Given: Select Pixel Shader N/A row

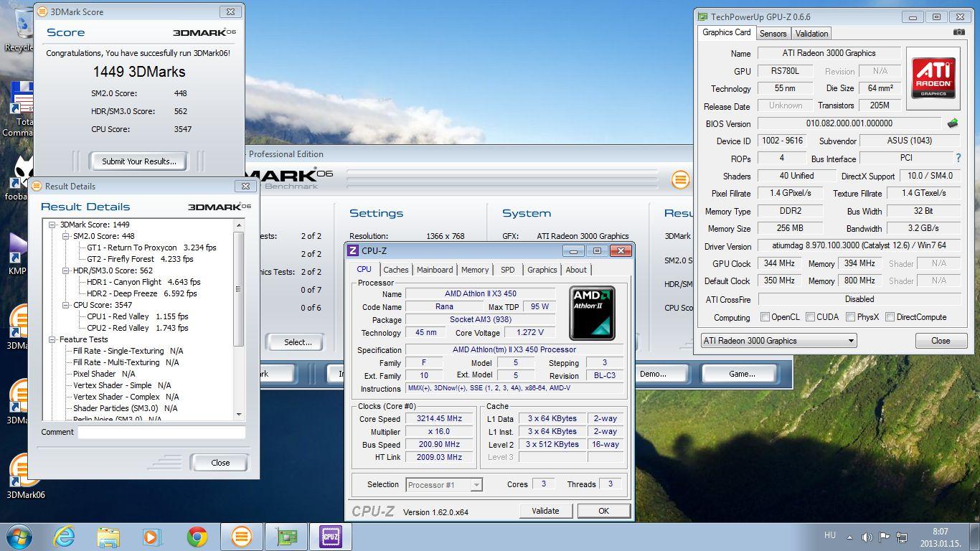Looking at the screenshot, I should click(104, 374).
